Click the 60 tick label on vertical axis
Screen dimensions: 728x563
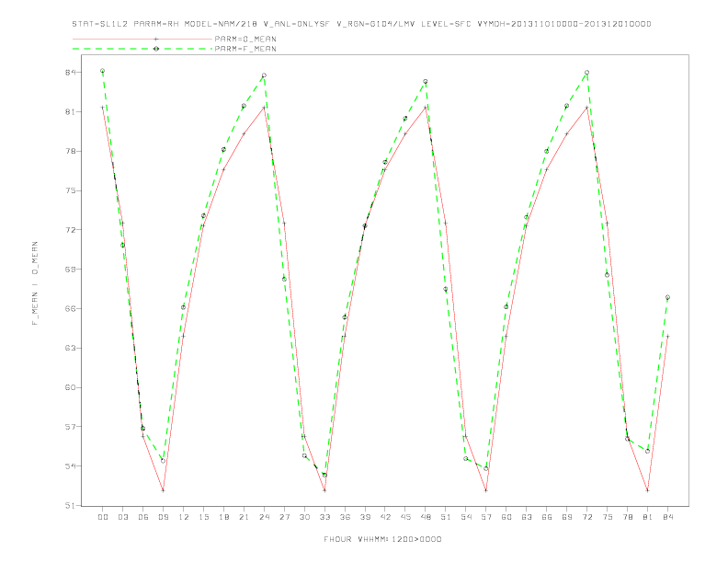[71, 387]
